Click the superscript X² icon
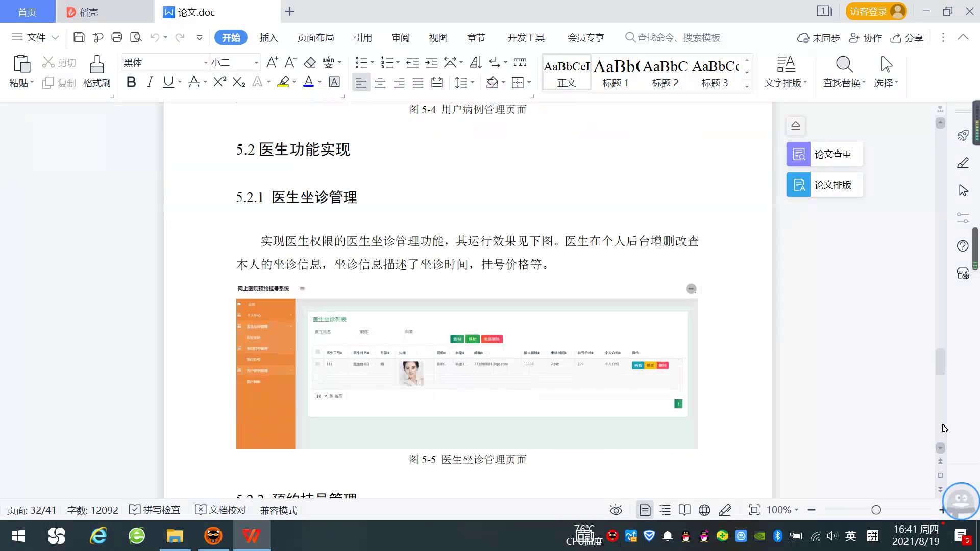 [x=219, y=82]
